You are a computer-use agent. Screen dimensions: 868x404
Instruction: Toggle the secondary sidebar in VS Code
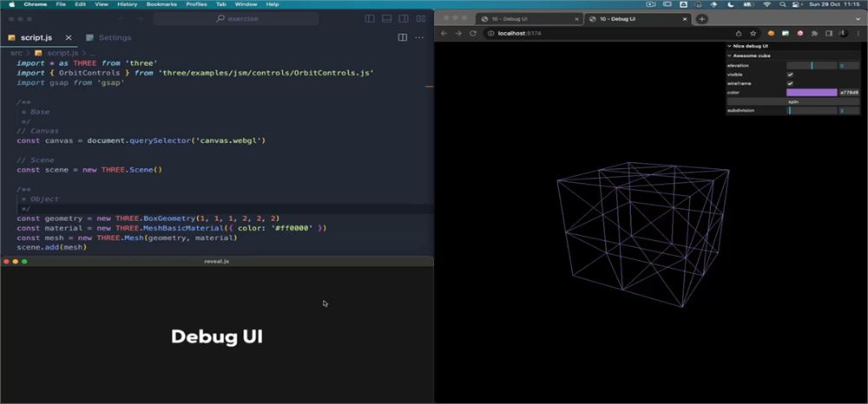coord(404,19)
